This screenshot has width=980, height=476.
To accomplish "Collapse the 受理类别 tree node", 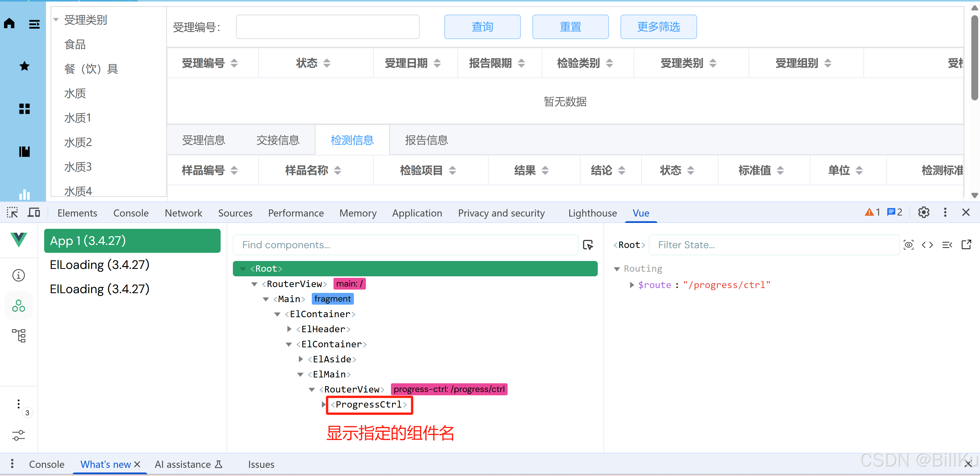I will (56, 20).
